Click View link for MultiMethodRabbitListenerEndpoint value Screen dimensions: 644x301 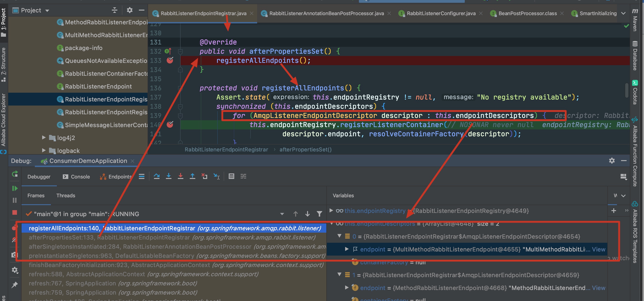(598, 249)
